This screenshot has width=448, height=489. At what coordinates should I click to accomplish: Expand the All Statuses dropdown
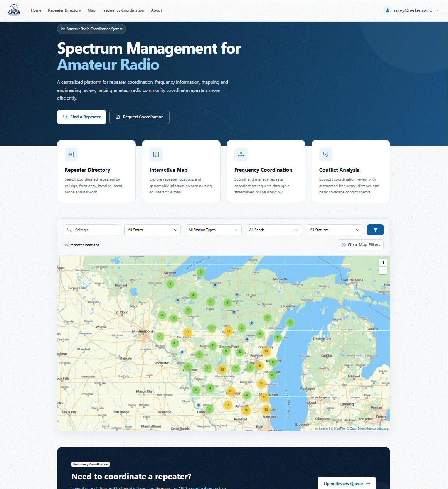(335, 230)
